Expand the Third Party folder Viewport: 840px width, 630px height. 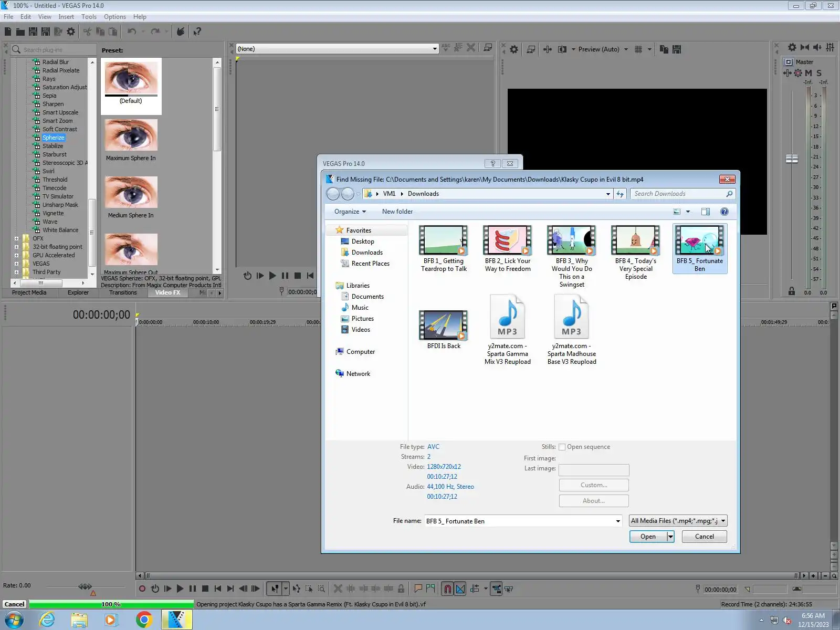click(x=16, y=272)
